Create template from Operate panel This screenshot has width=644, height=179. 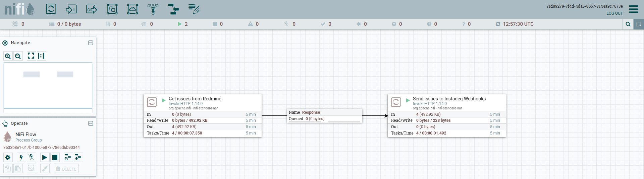coord(68,157)
